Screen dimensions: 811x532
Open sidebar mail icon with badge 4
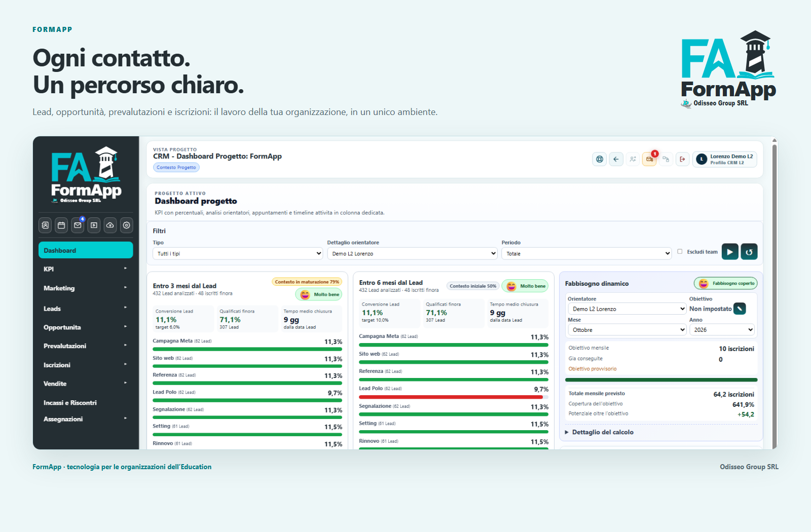(78, 225)
